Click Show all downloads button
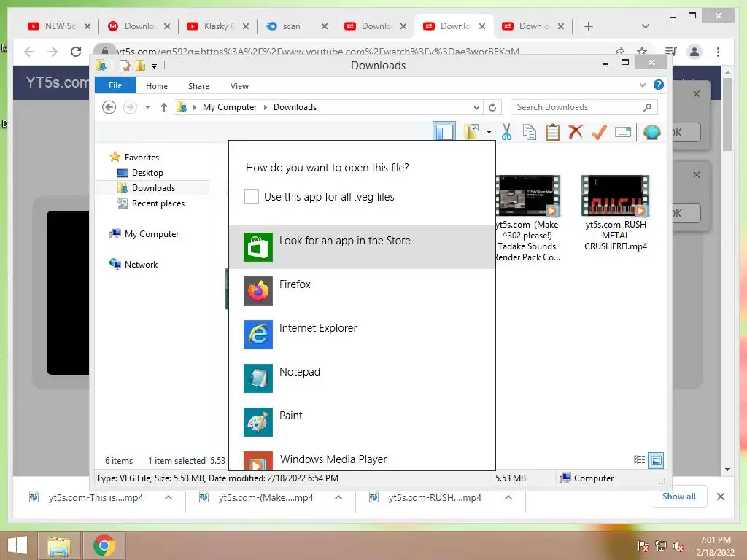The height and width of the screenshot is (560, 747). [x=679, y=497]
